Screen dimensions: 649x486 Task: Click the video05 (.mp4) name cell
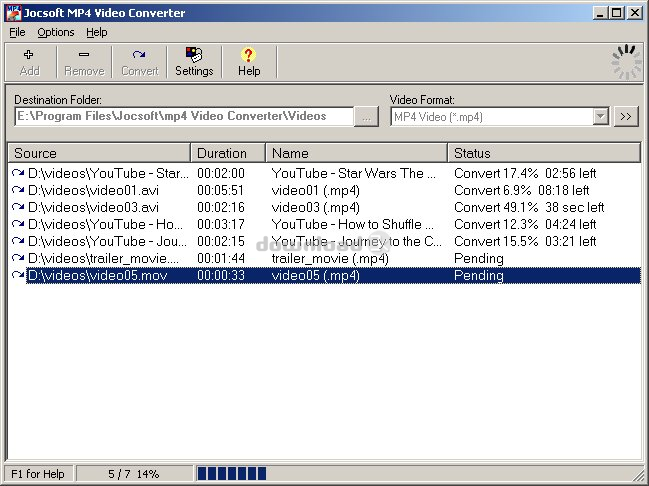(315, 275)
